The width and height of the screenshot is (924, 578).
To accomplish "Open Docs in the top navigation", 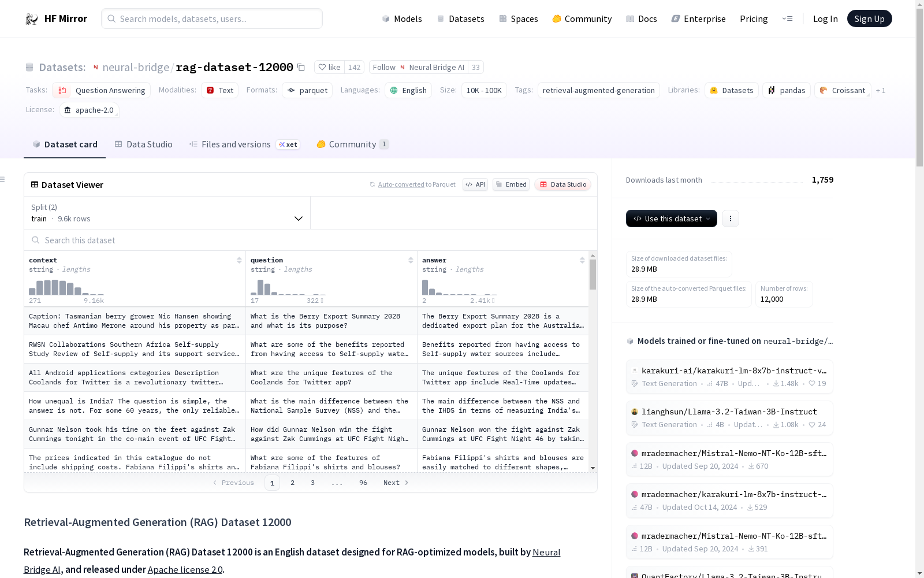I will [x=642, y=18].
